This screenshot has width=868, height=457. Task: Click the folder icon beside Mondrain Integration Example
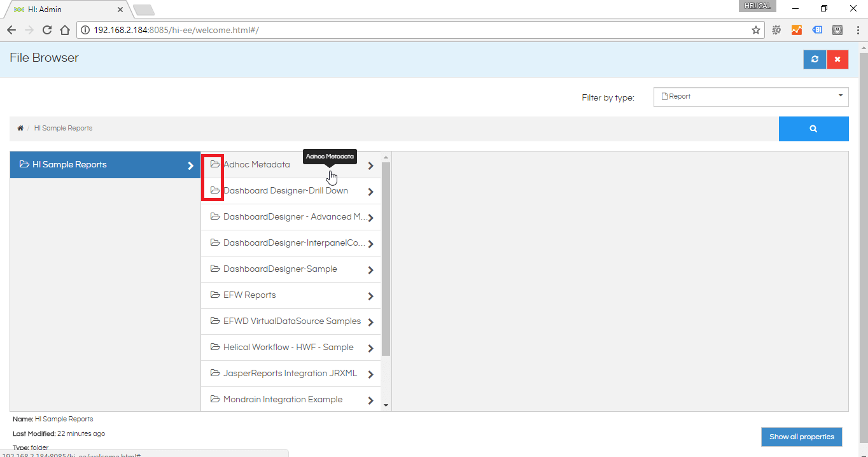point(215,399)
